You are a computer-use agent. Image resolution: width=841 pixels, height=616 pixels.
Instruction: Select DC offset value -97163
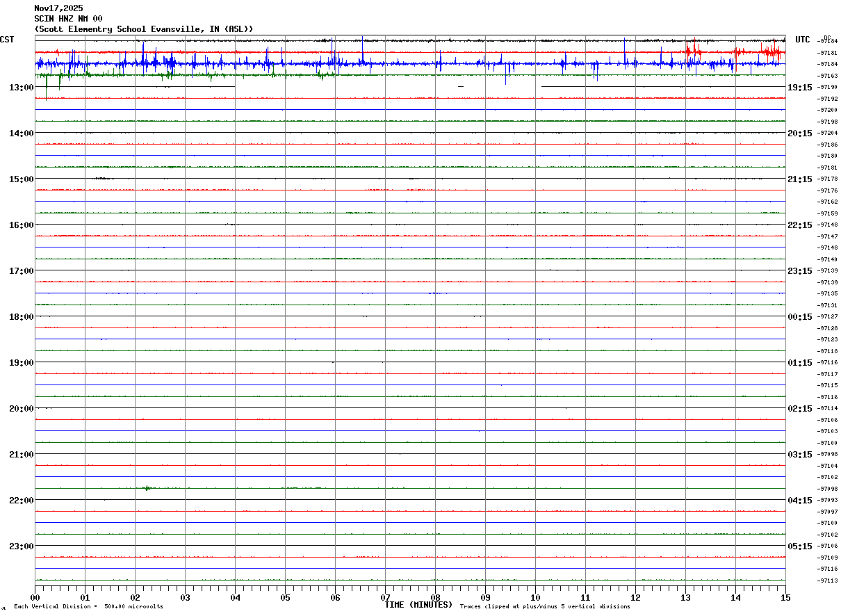click(x=828, y=76)
